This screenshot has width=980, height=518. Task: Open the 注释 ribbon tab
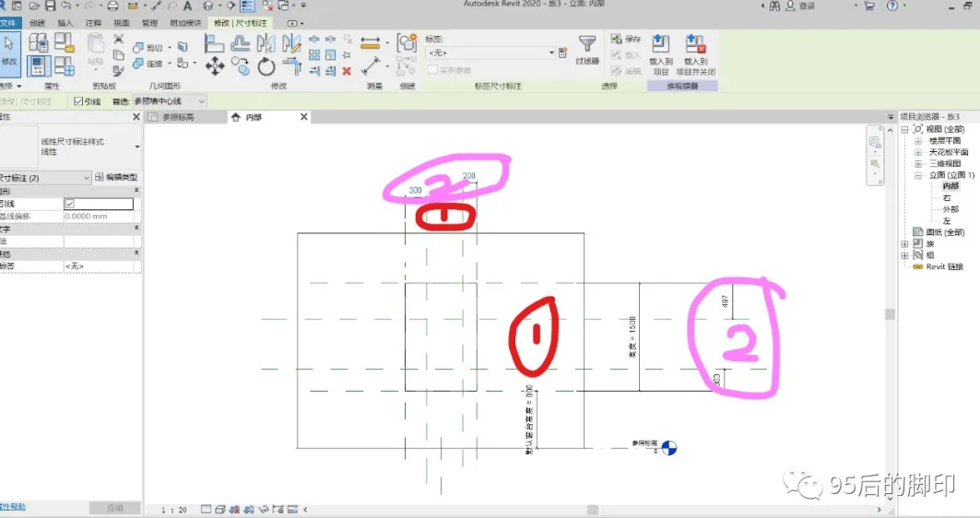click(93, 23)
